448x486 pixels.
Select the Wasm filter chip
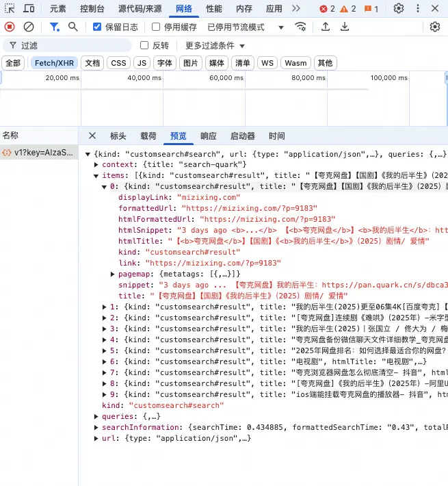click(295, 63)
